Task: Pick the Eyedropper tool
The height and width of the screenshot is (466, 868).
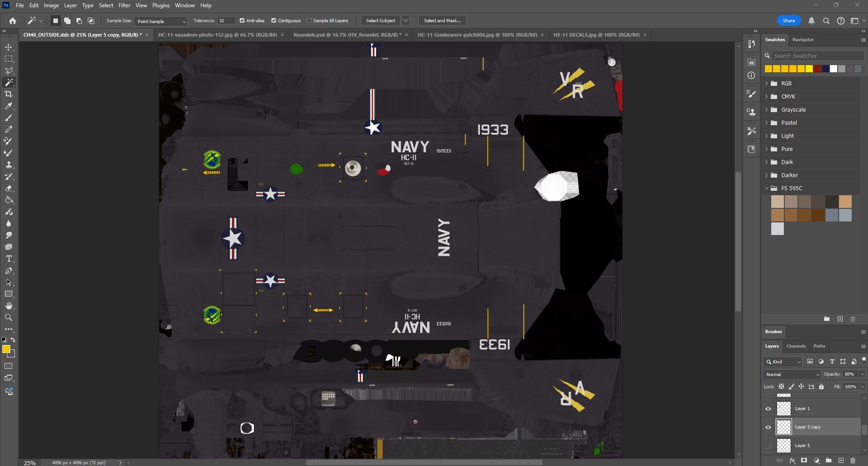Action: tap(9, 106)
